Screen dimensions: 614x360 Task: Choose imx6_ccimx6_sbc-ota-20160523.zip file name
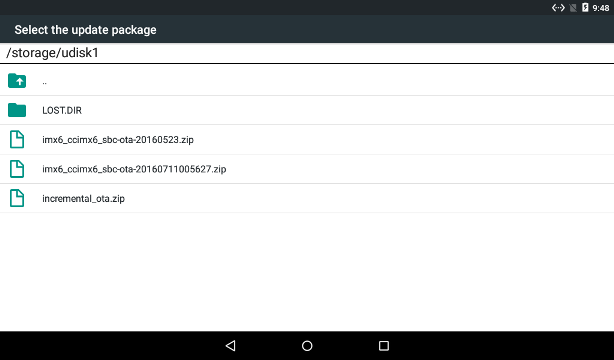pyautogui.click(x=118, y=140)
